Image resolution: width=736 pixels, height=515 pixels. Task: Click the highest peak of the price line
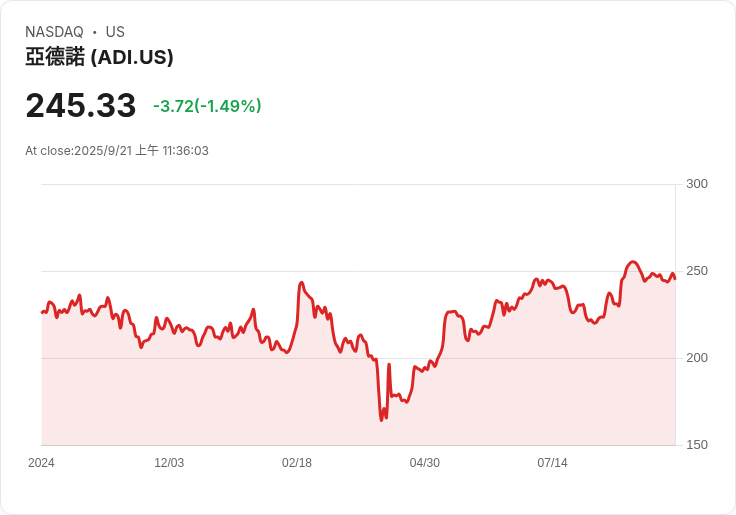click(x=633, y=262)
